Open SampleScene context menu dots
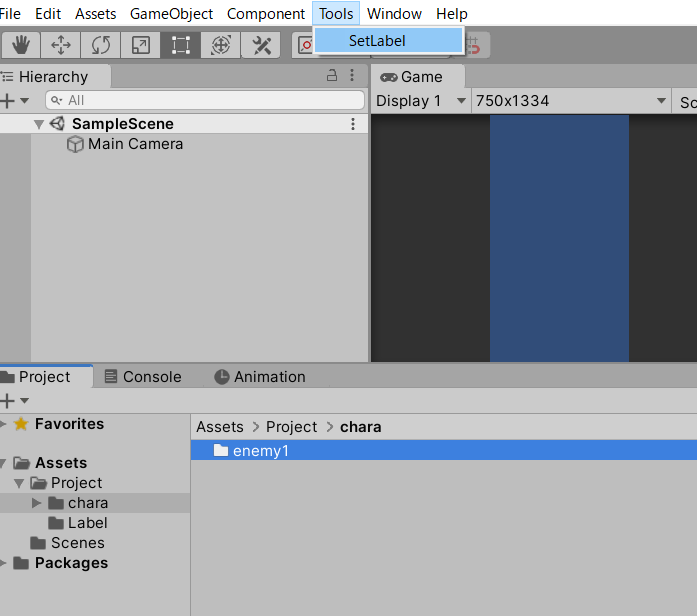Image resolution: width=697 pixels, height=616 pixels. pyautogui.click(x=353, y=124)
